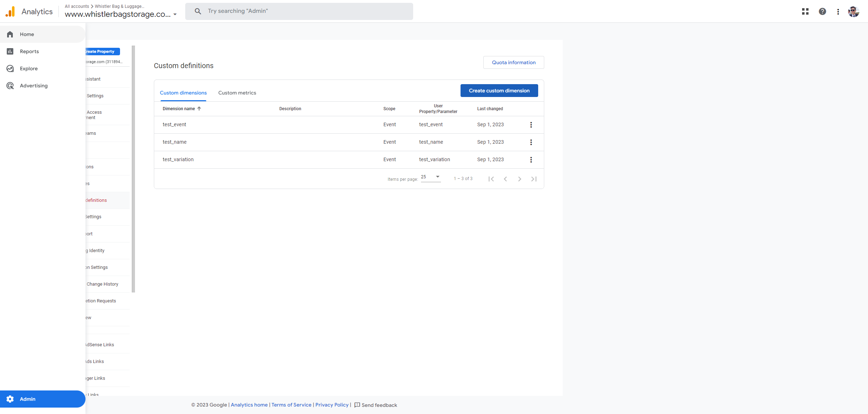
Task: Open AdSense Links in admin list
Action: 100,345
